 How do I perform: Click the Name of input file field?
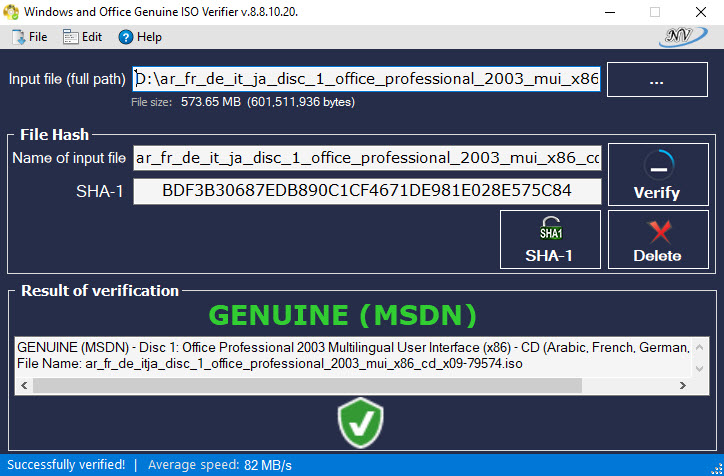(x=367, y=158)
